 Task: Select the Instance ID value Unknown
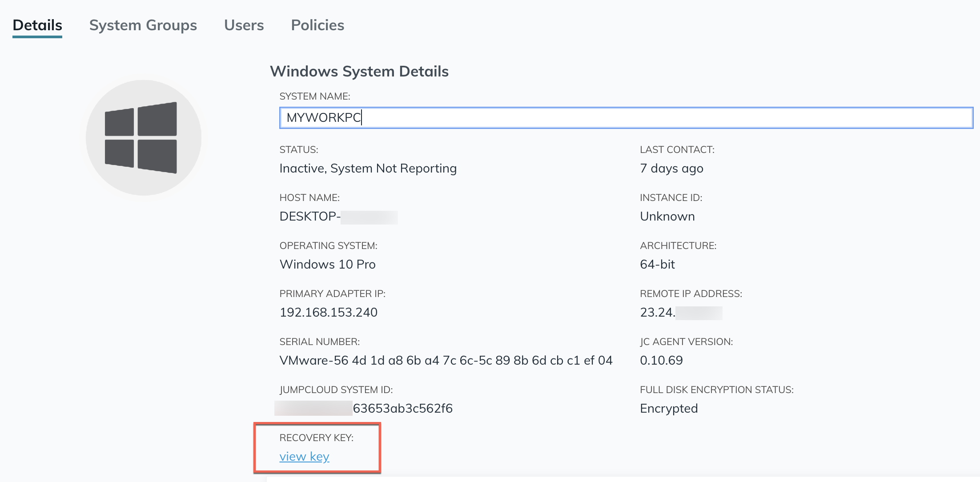[667, 217]
